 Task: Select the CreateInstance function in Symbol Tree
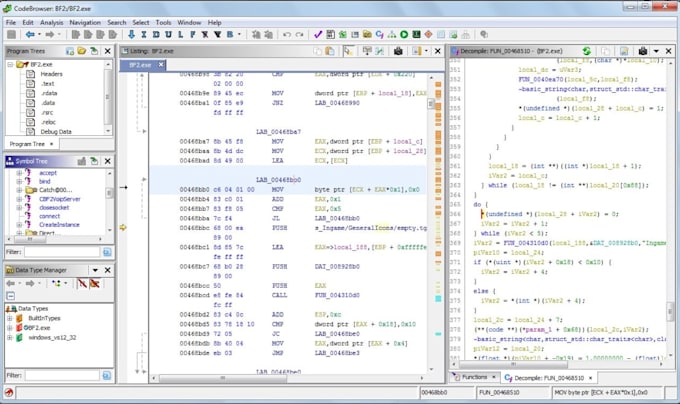[x=59, y=225]
